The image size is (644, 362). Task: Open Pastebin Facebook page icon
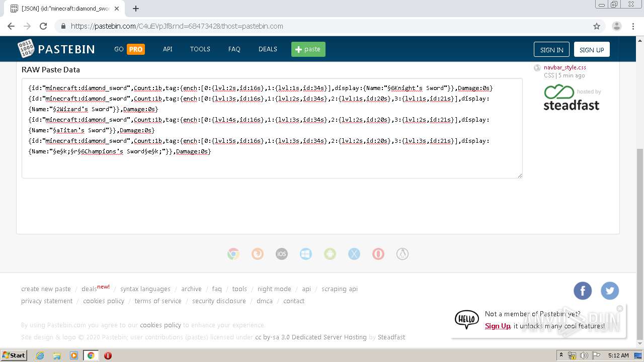pyautogui.click(x=583, y=291)
